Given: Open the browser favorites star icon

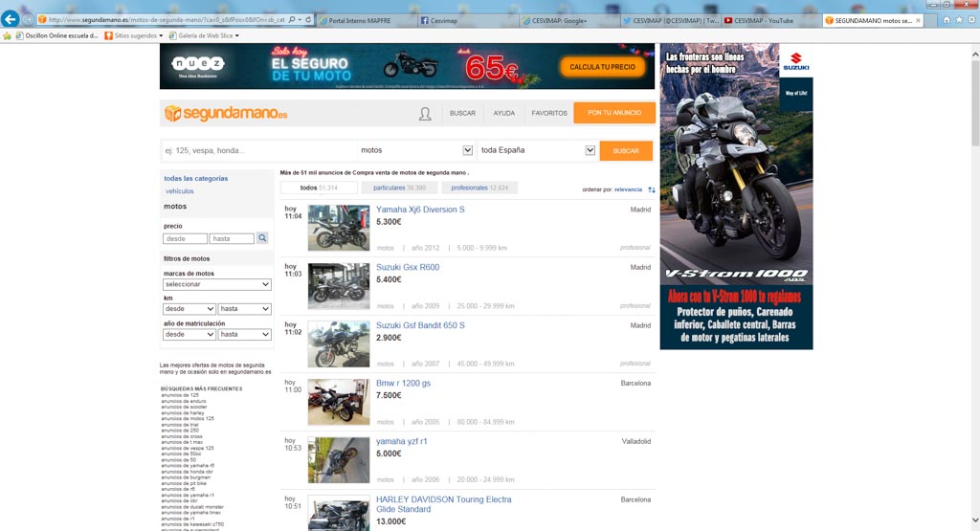Looking at the screenshot, I should click(959, 20).
